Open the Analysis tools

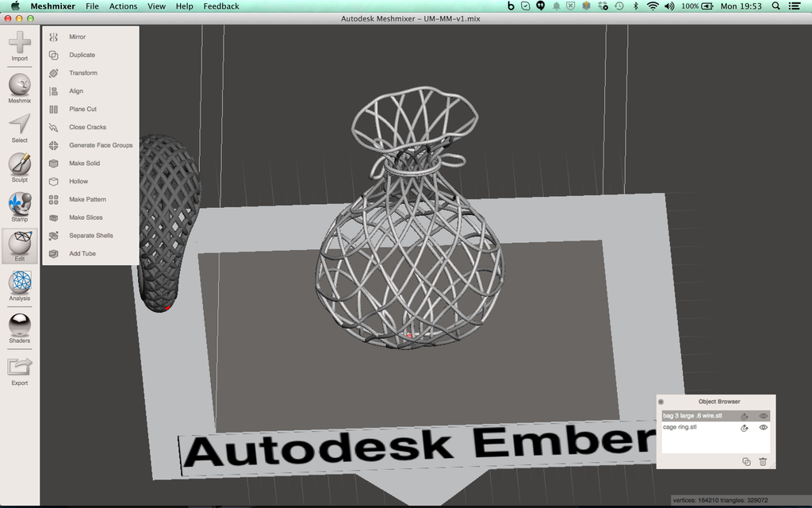(x=20, y=286)
